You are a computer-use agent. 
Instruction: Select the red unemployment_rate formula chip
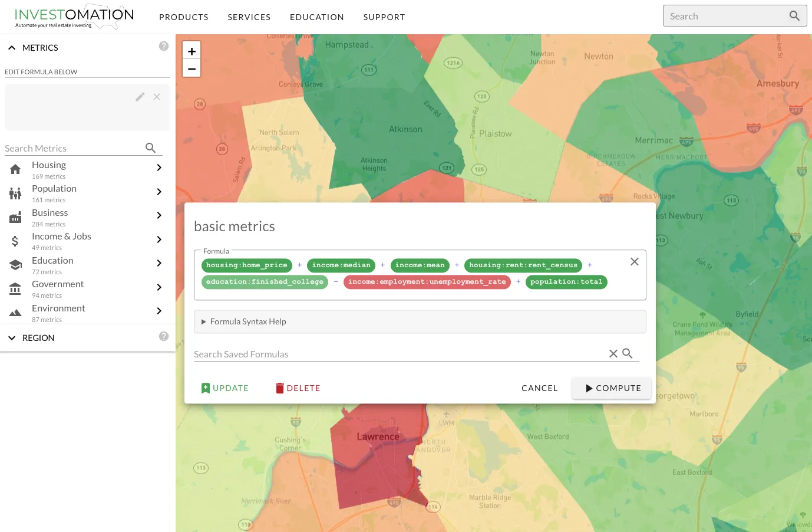click(x=427, y=282)
